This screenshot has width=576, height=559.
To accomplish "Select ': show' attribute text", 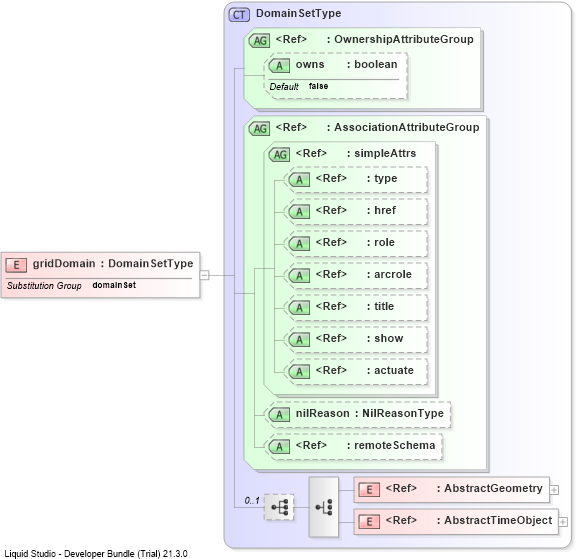I will (385, 338).
